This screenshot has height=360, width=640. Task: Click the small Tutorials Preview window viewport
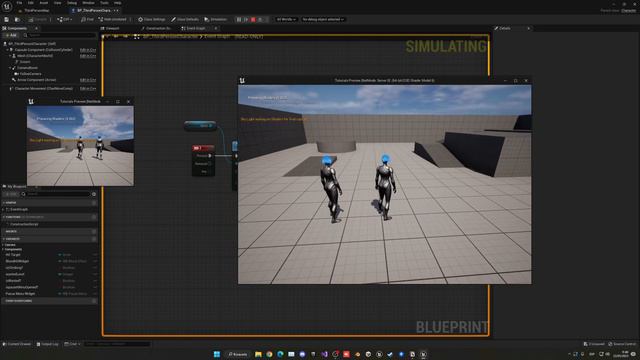(x=80, y=146)
